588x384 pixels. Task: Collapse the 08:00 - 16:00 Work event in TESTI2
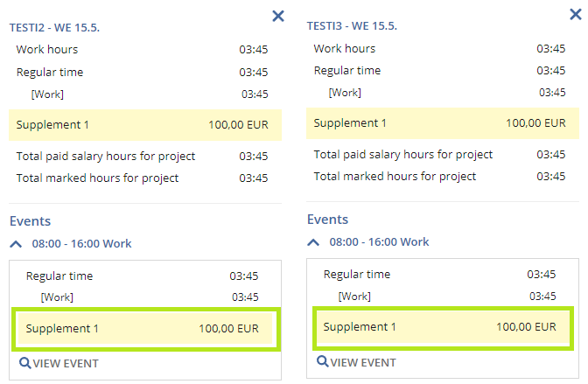pos(16,244)
